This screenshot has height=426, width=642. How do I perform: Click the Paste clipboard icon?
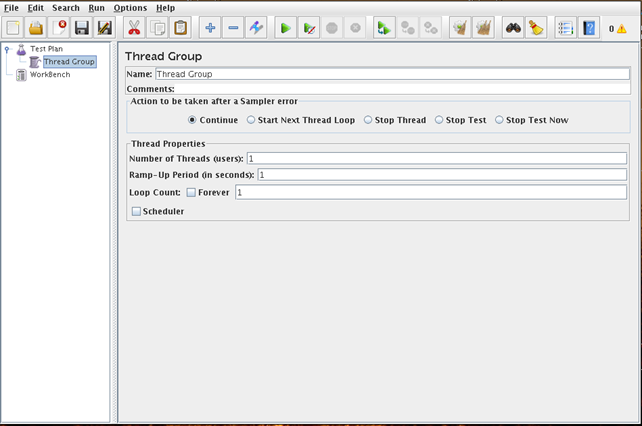pos(180,29)
